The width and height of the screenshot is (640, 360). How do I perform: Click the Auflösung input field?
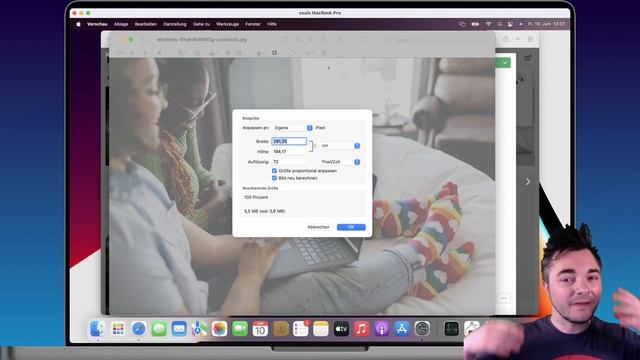[x=289, y=162]
